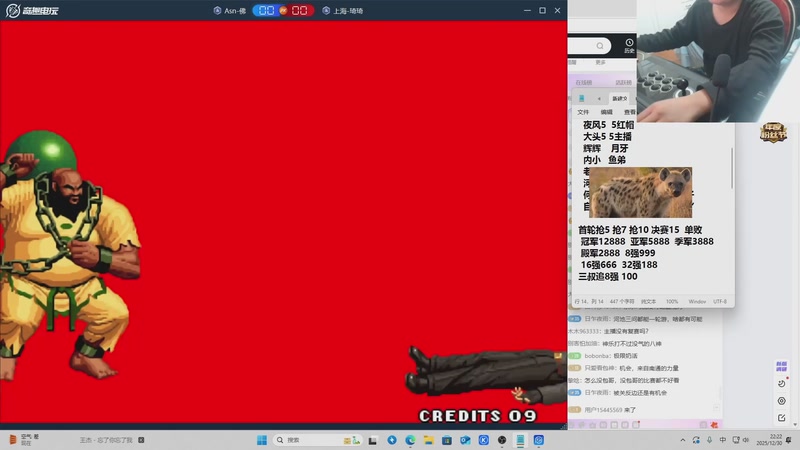Image resolution: width=800 pixels, height=450 pixels.
Task: Open the game client icon on taskbar
Action: click(539, 440)
